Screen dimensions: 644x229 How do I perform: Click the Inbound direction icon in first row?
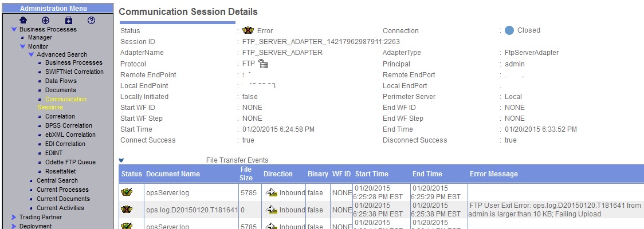[271, 192]
